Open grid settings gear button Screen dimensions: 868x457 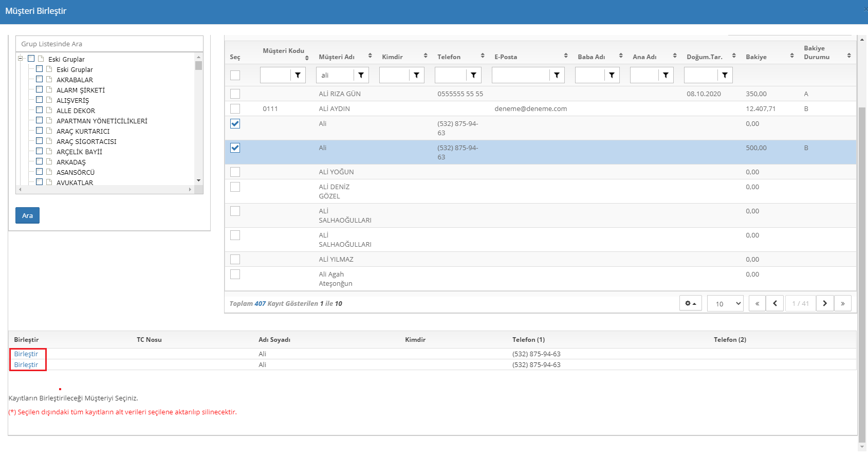(690, 303)
